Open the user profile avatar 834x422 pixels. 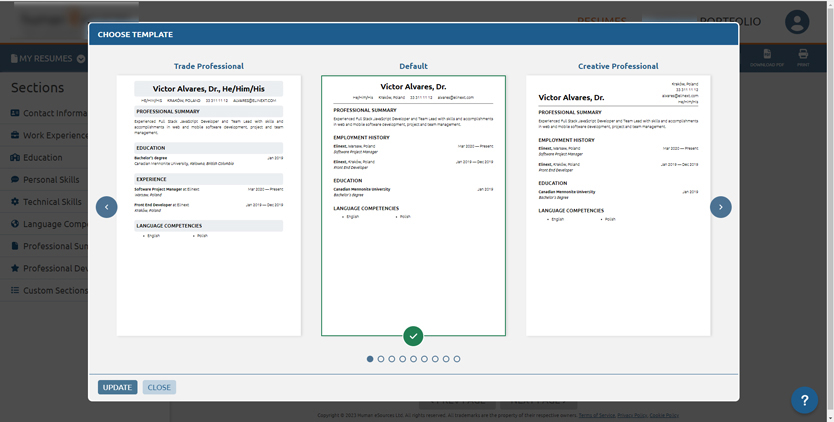[797, 22]
